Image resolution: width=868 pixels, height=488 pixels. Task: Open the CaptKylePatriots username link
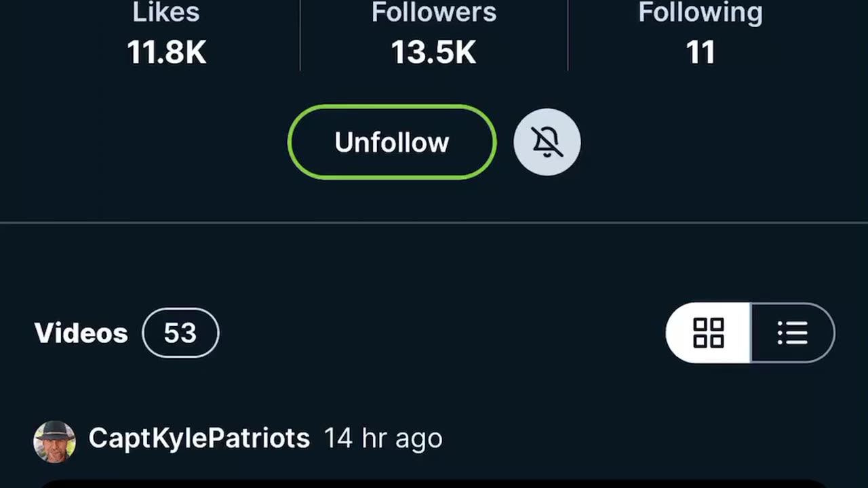[x=199, y=439]
